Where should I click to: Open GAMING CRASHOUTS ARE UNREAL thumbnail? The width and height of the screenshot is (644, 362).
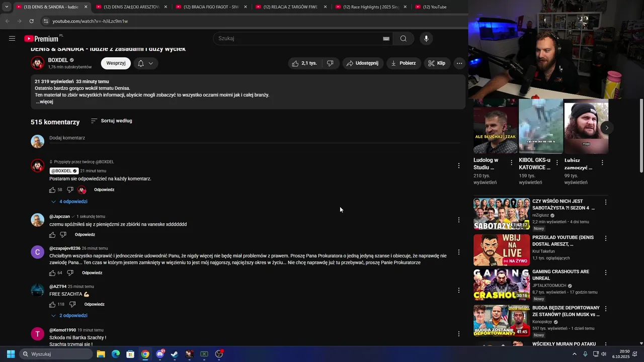[502, 285]
